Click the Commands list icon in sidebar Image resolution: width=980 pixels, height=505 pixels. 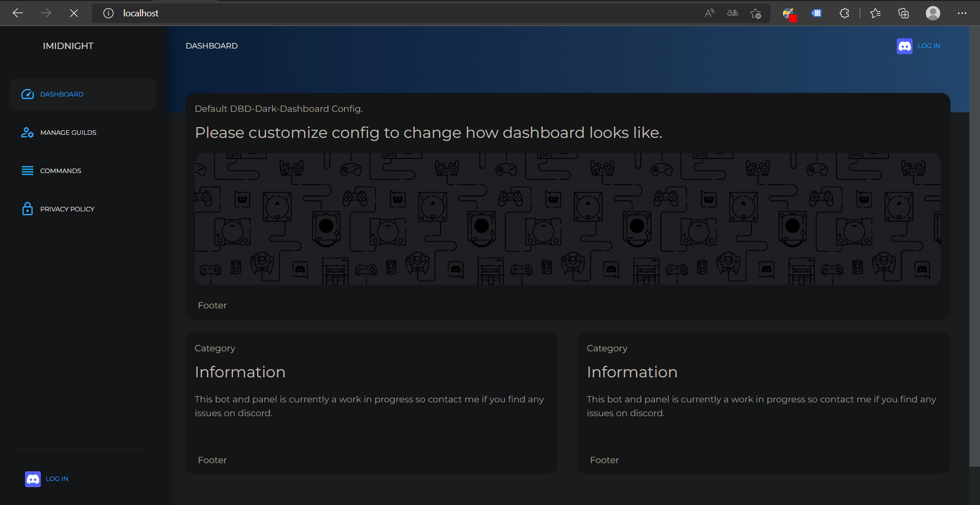[27, 171]
